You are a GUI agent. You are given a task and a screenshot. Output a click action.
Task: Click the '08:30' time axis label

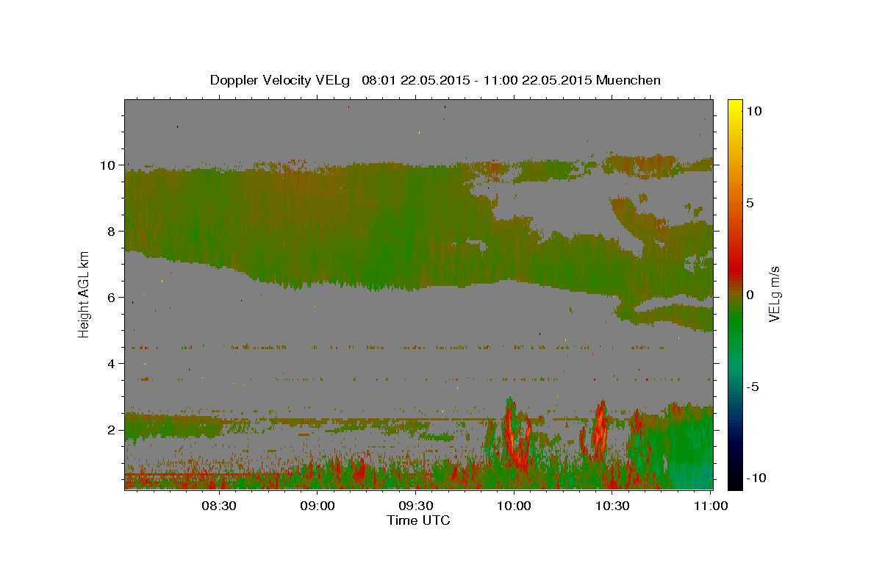pos(219,506)
